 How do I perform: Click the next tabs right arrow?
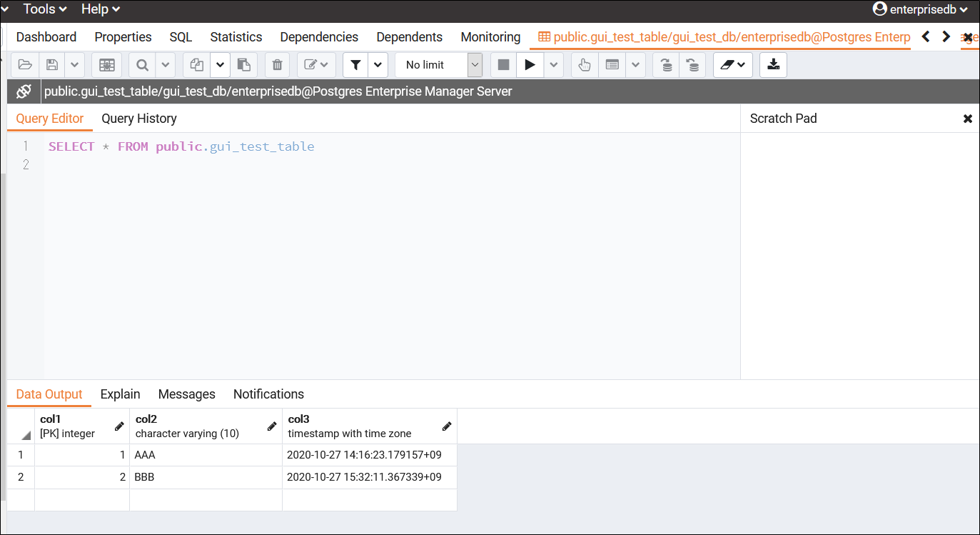coord(946,36)
